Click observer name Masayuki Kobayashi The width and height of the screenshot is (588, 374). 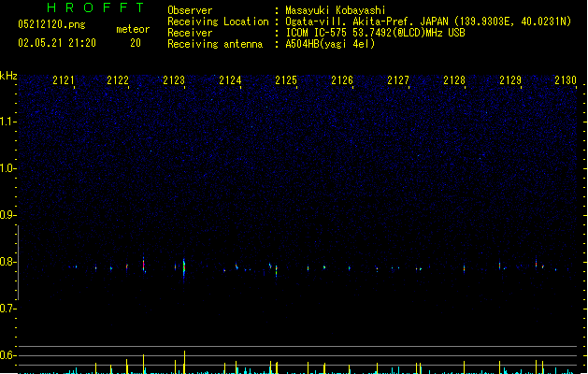point(336,10)
